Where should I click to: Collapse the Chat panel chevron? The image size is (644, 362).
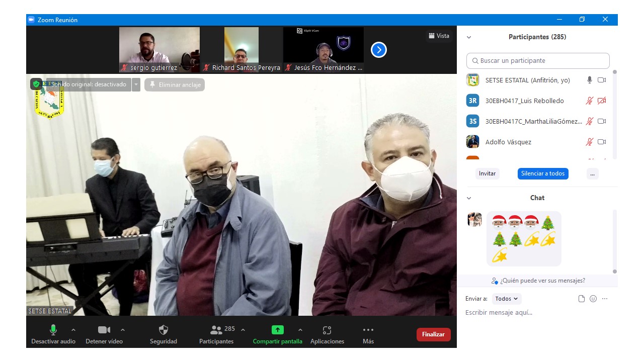[469, 198]
